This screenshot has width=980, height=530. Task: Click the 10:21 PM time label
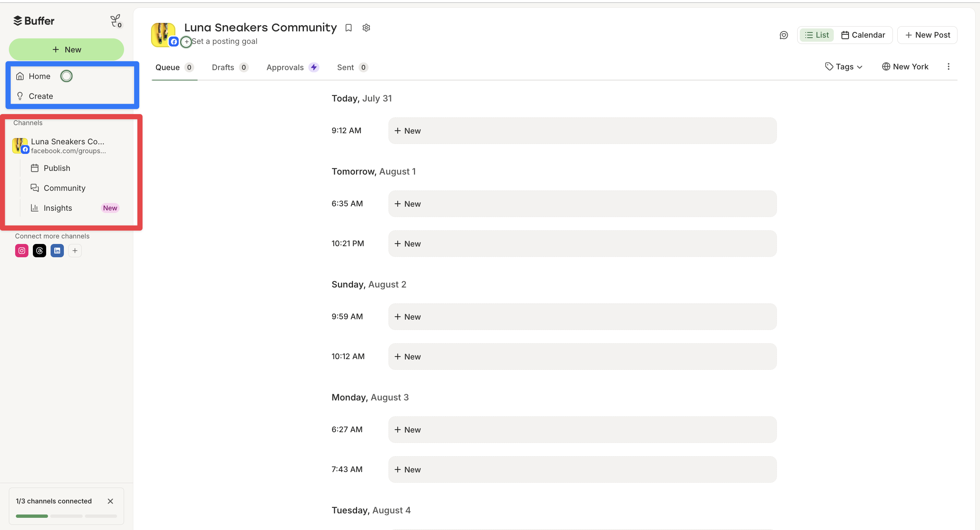point(348,243)
